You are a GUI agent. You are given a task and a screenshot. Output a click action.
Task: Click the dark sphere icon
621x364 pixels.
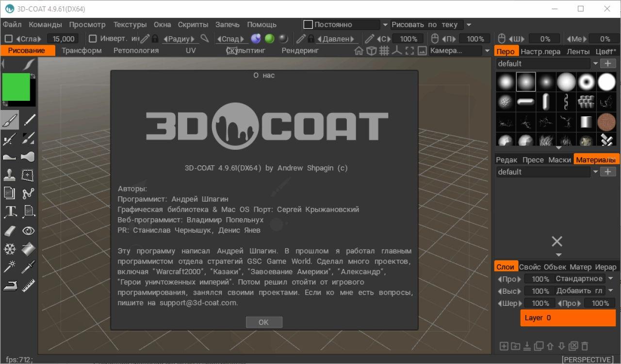click(x=283, y=39)
